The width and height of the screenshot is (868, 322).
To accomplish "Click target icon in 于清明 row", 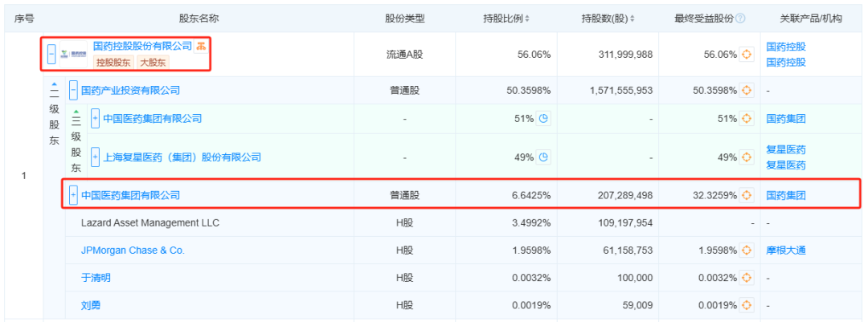I will point(747,278).
